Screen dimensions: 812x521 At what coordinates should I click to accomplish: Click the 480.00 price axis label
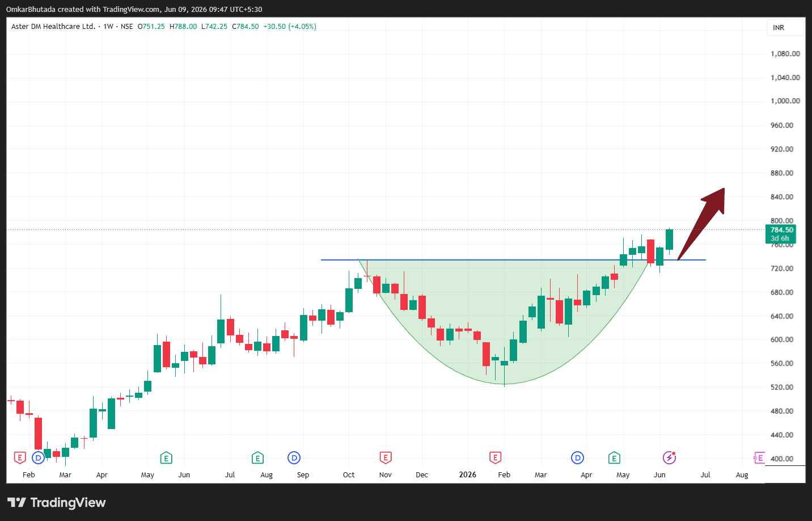(x=782, y=411)
